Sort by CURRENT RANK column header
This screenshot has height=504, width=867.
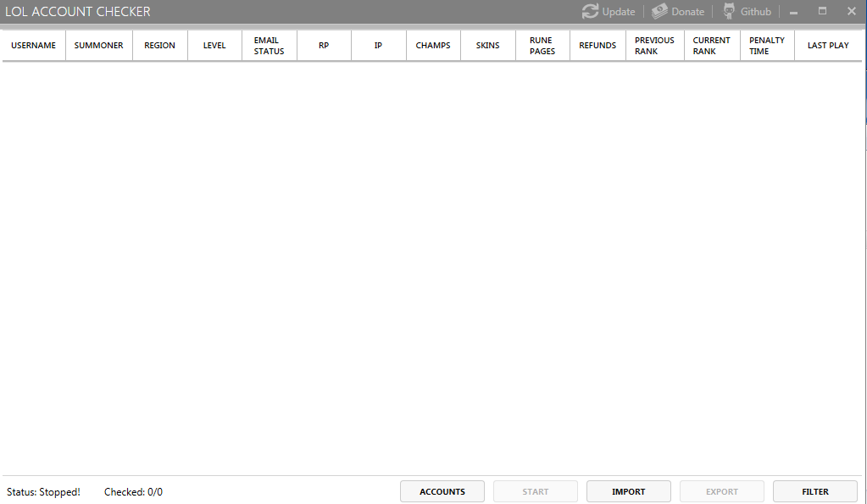click(x=712, y=45)
